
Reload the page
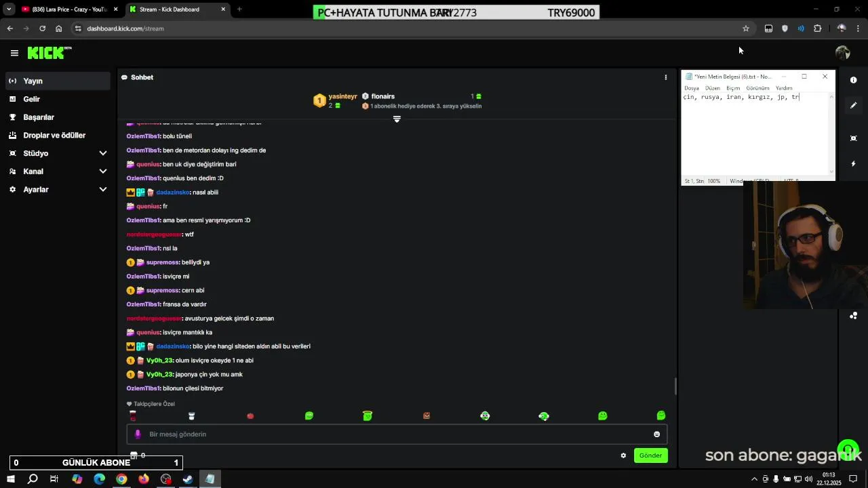pyautogui.click(x=42, y=28)
